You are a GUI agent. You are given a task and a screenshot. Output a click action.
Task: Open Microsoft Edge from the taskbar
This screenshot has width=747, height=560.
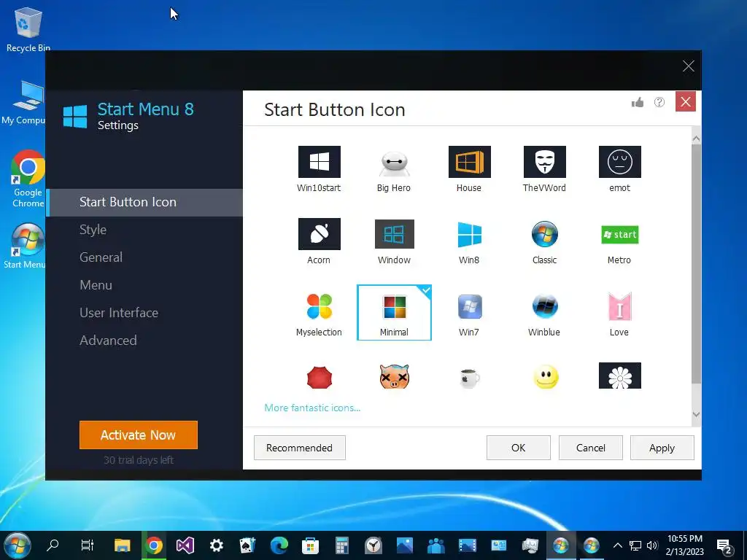click(x=279, y=545)
